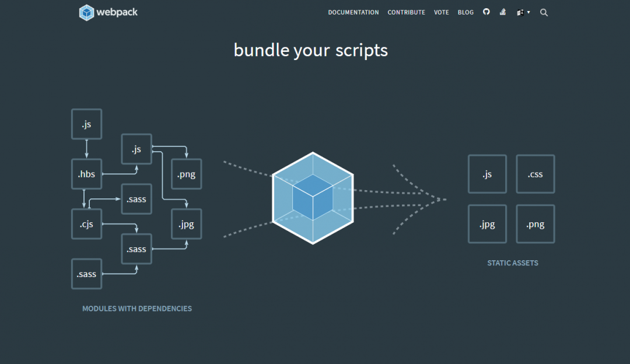The height and width of the screenshot is (364, 630).
Task: Select the .css static asset box
Action: pos(535,173)
